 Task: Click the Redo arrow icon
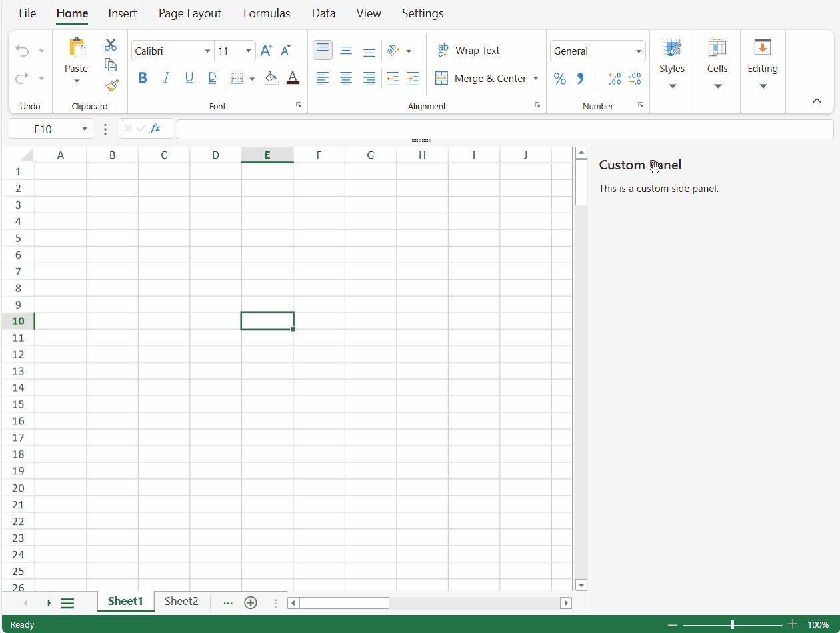coord(22,79)
